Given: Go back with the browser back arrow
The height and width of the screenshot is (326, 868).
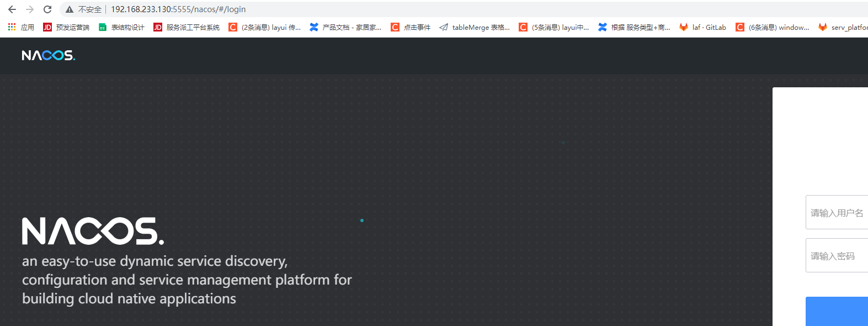Looking at the screenshot, I should [12, 9].
